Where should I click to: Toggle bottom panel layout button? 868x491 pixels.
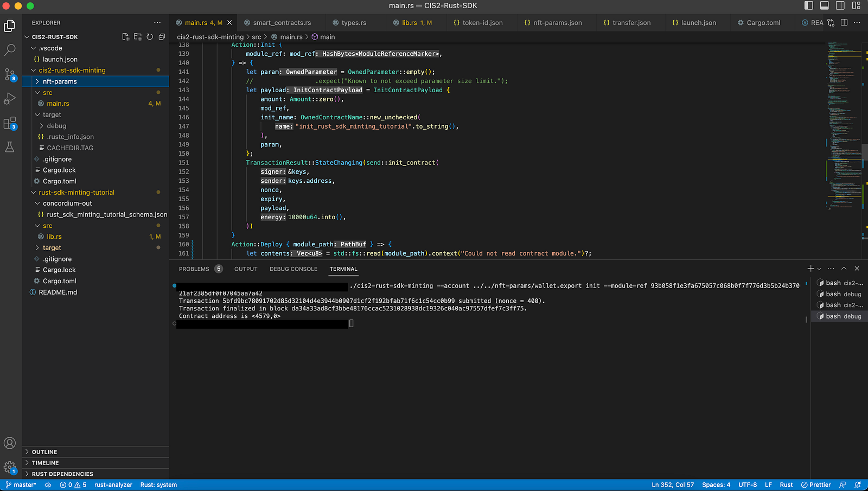point(825,5)
